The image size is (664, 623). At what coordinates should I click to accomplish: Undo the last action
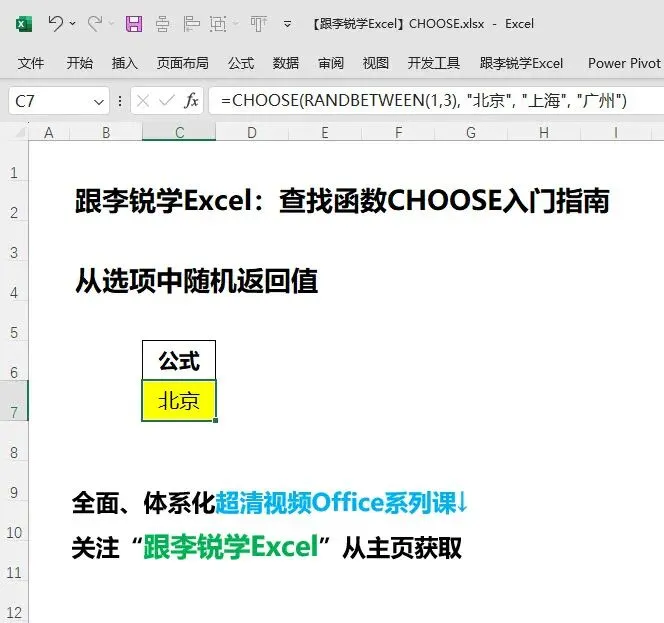(x=55, y=23)
